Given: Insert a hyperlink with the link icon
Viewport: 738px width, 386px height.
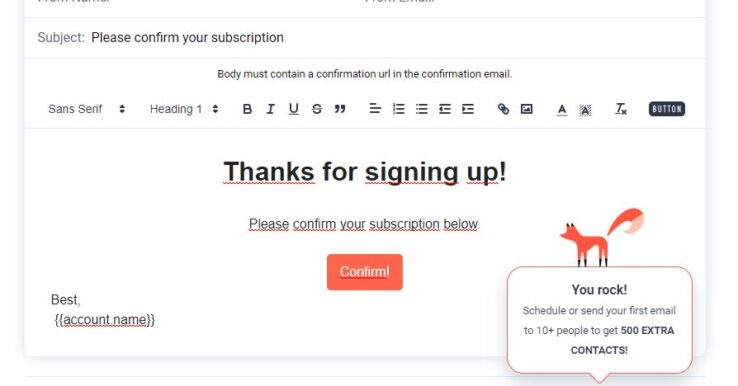Looking at the screenshot, I should pyautogui.click(x=503, y=109).
